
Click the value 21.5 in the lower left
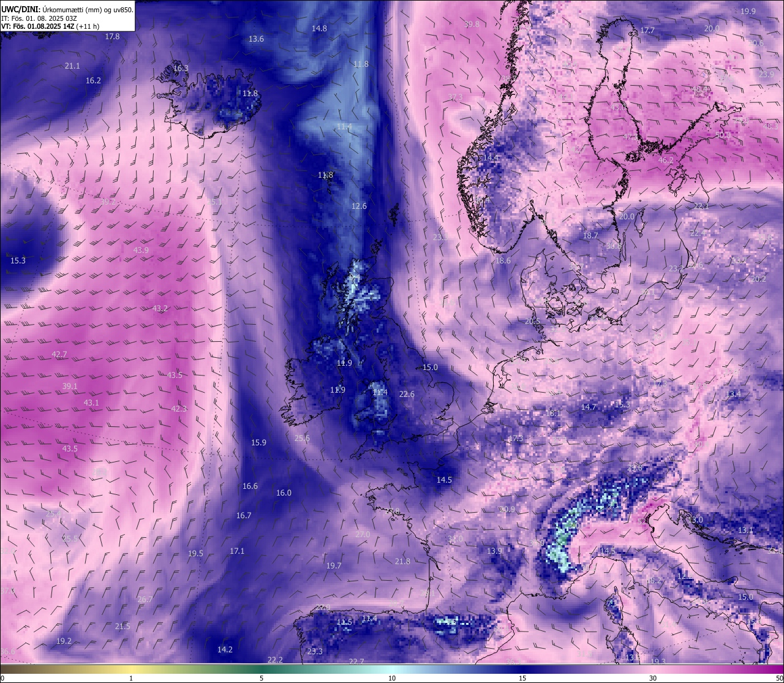pyautogui.click(x=123, y=627)
